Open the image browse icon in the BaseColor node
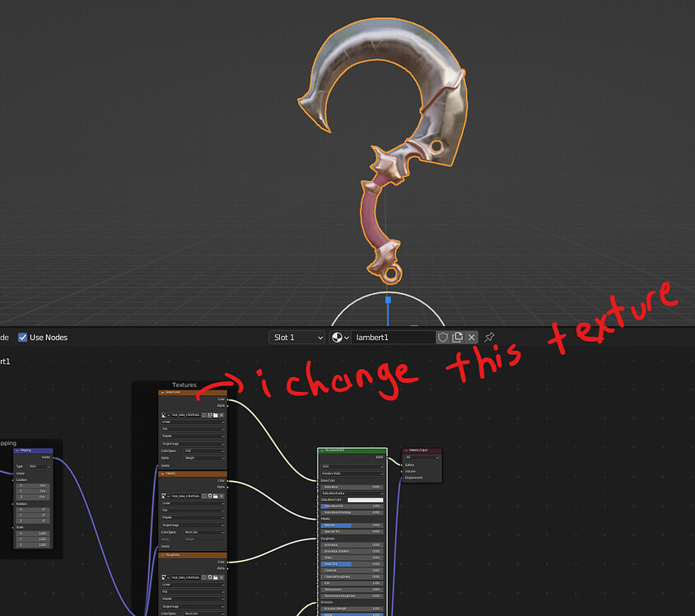The height and width of the screenshot is (616, 695). pos(166,415)
